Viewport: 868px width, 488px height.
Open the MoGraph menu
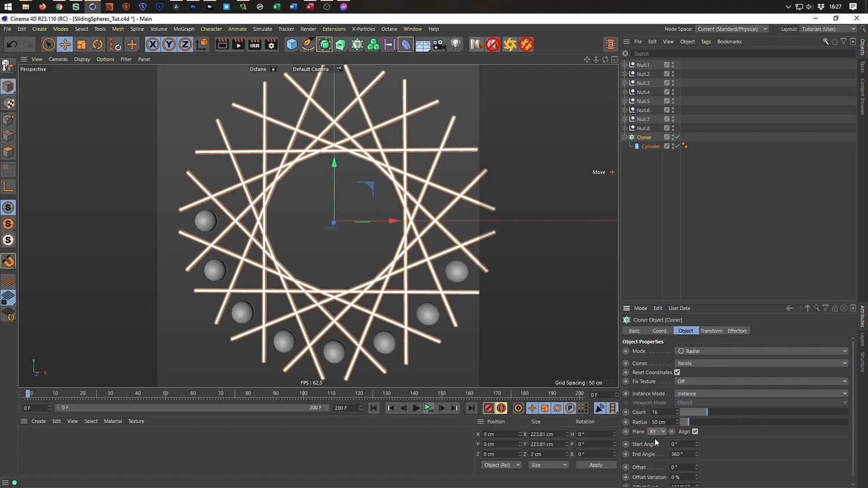[x=184, y=29]
